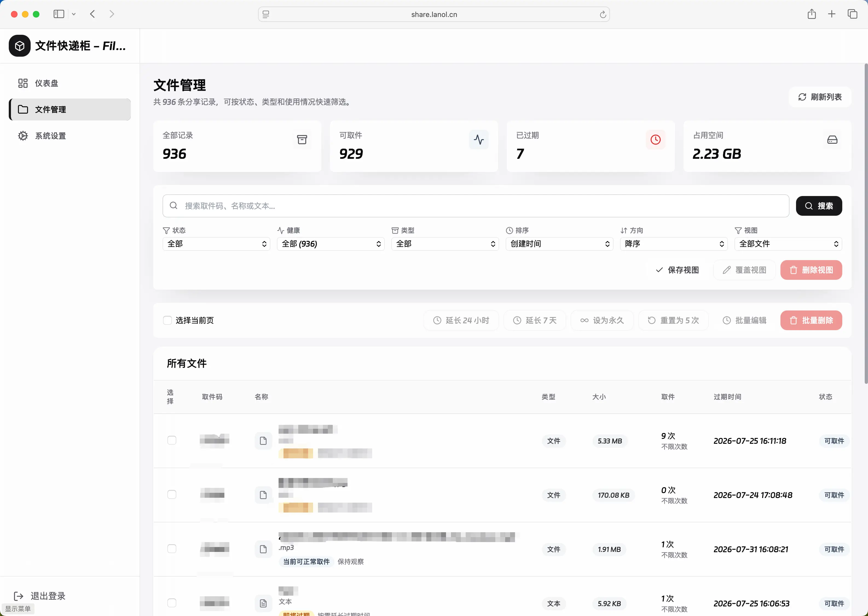
Task: Click the 2026-07-31 16:08:21 expiry time
Action: (x=751, y=550)
